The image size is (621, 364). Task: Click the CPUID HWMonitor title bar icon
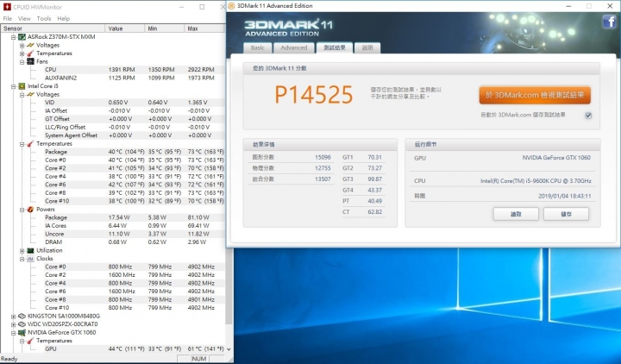[x=7, y=7]
